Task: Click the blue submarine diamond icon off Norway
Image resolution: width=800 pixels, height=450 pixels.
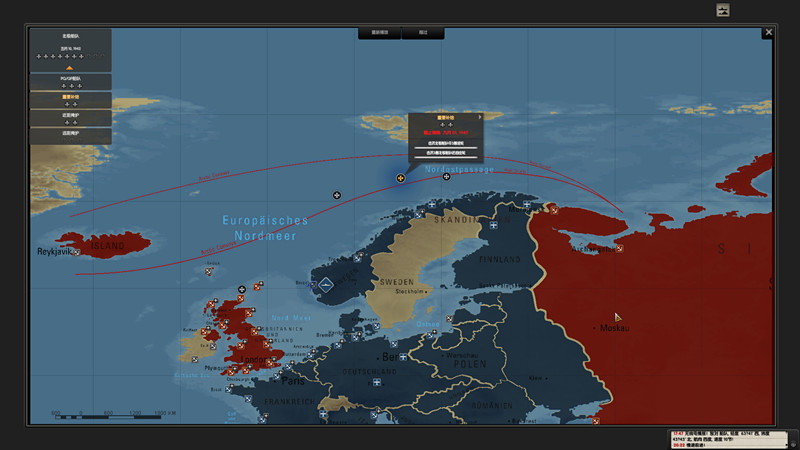Action: click(x=326, y=285)
